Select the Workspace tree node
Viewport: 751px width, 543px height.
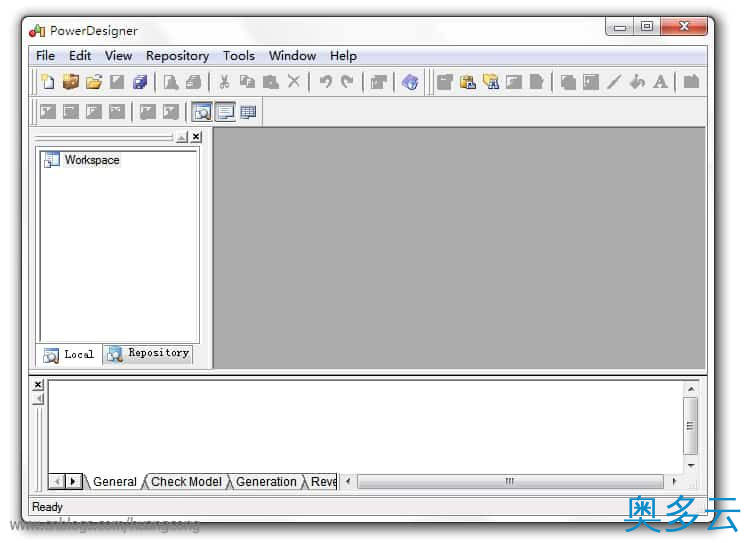point(92,160)
